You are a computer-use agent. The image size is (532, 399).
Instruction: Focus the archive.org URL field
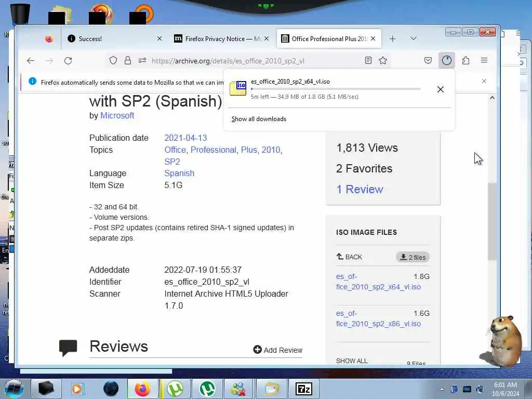coord(228,61)
